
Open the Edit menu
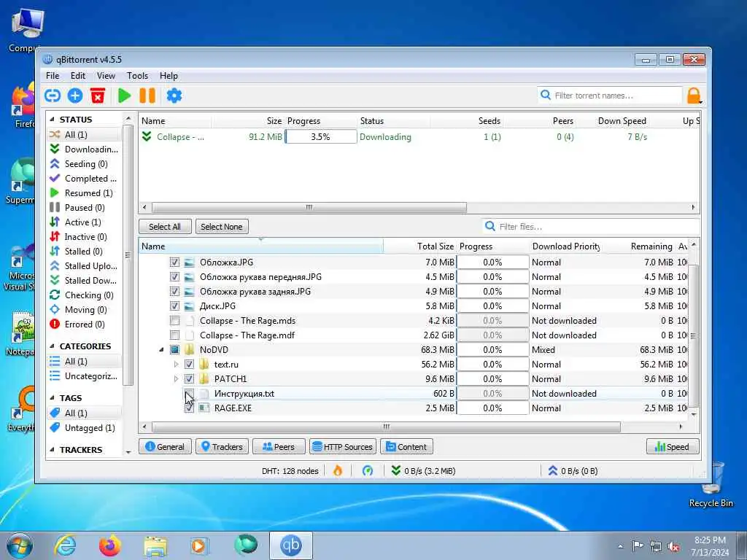click(x=77, y=76)
